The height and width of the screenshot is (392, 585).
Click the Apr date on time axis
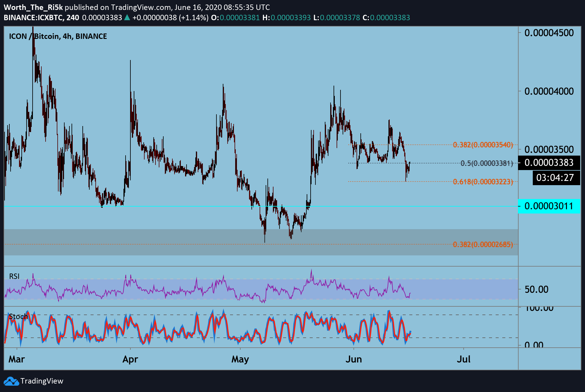tap(130, 359)
